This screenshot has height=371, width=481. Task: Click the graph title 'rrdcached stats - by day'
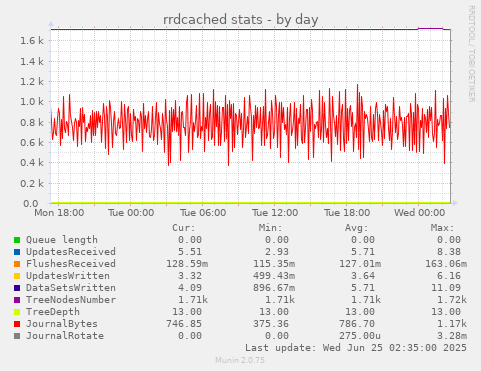[x=240, y=20]
